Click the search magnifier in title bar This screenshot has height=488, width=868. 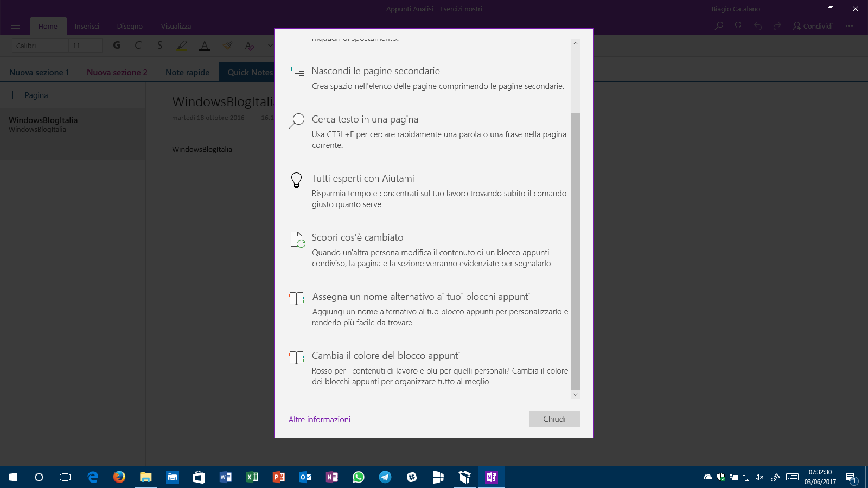[719, 26]
